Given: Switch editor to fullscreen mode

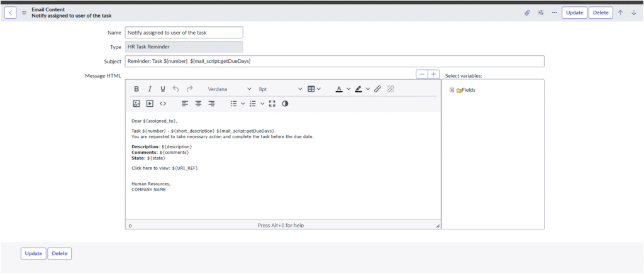Looking at the screenshot, I should [272, 104].
